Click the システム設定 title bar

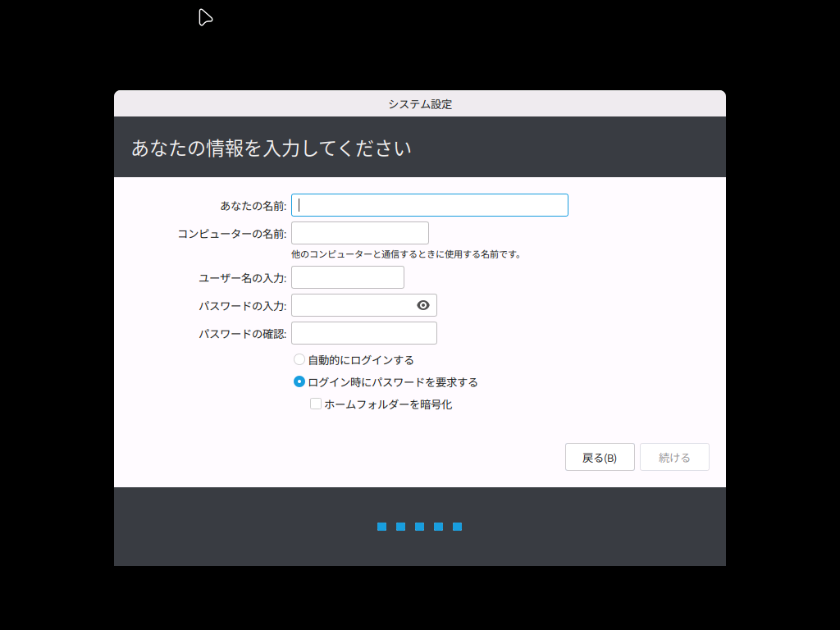coord(419,103)
